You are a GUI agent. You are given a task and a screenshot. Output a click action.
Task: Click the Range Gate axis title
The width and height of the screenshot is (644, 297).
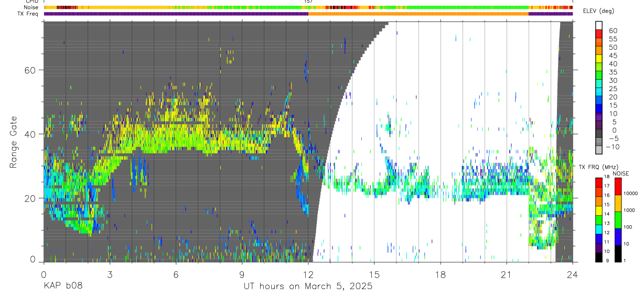[13, 142]
